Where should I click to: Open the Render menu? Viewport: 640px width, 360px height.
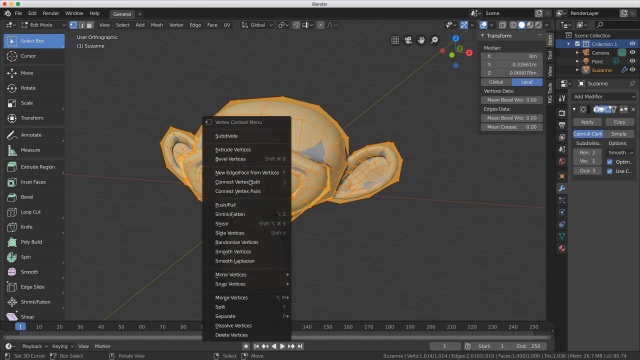pyautogui.click(x=51, y=13)
